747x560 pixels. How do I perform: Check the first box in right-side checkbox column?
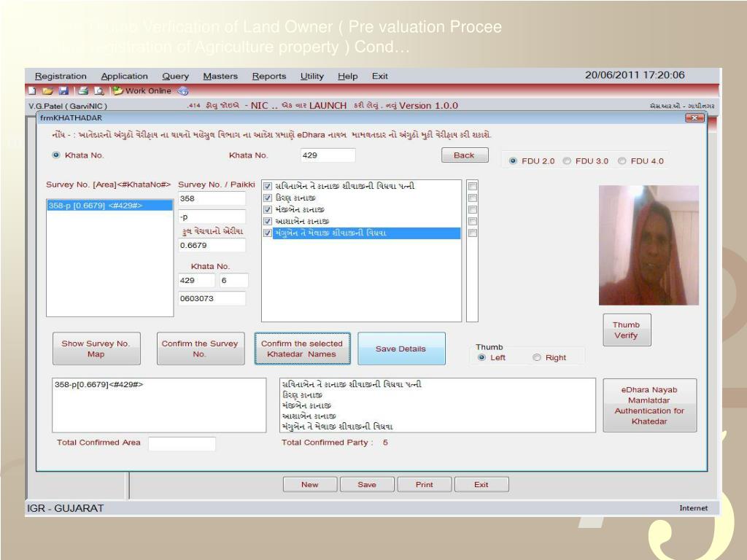473,186
